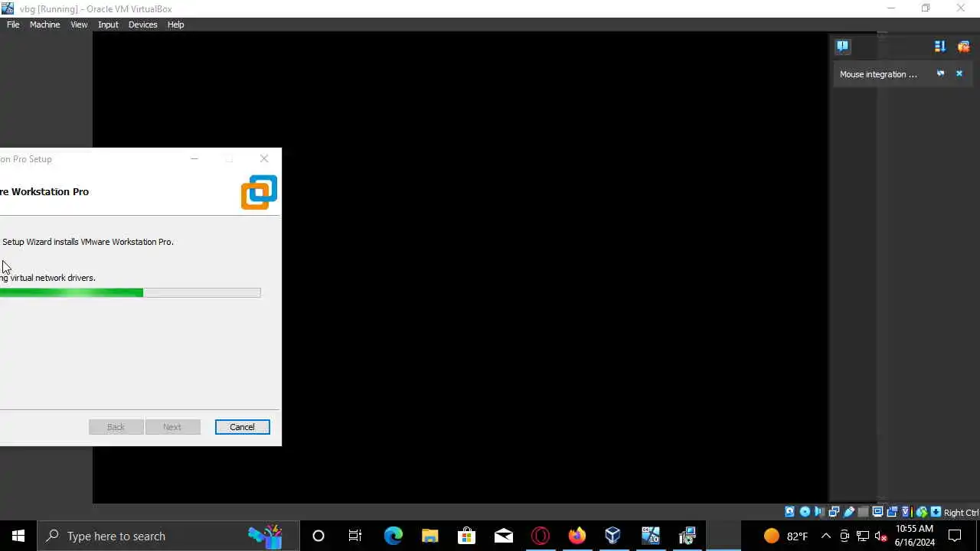Click the muted volume tray icon

point(881,536)
